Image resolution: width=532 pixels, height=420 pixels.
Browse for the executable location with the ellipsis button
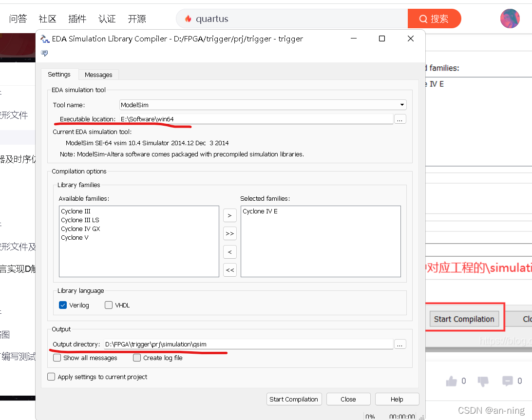click(400, 119)
